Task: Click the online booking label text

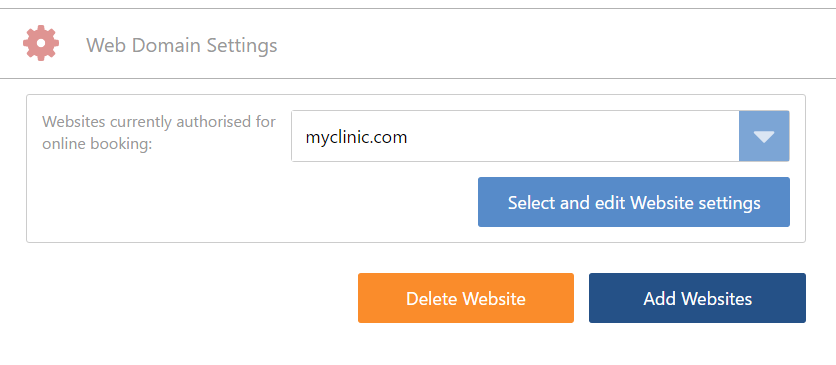Action: tap(97, 144)
